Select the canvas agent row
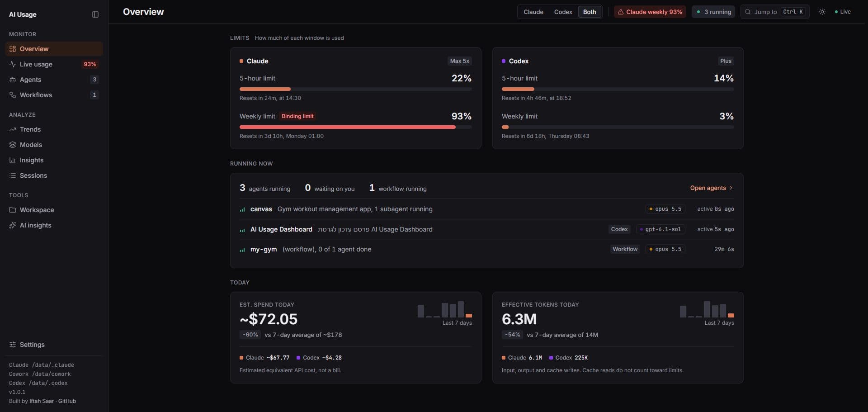The width and height of the screenshot is (868, 412). coord(486,209)
